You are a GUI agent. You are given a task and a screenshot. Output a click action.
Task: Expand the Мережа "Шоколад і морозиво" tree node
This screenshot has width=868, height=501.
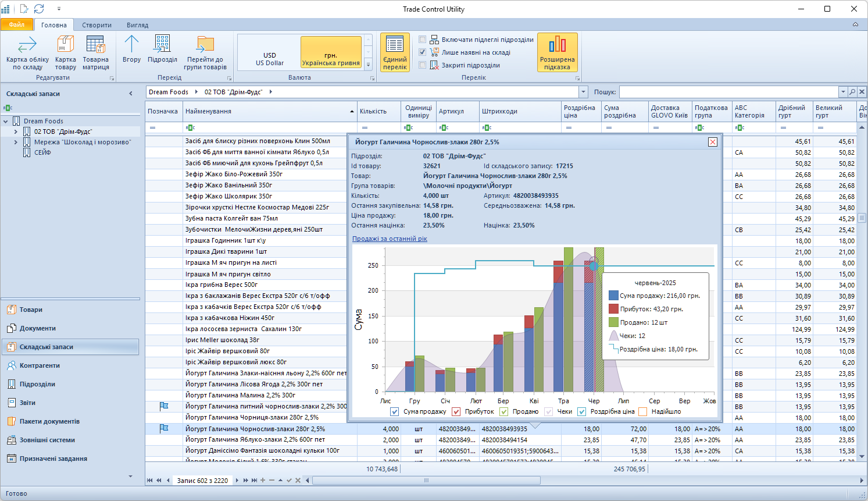tap(16, 142)
